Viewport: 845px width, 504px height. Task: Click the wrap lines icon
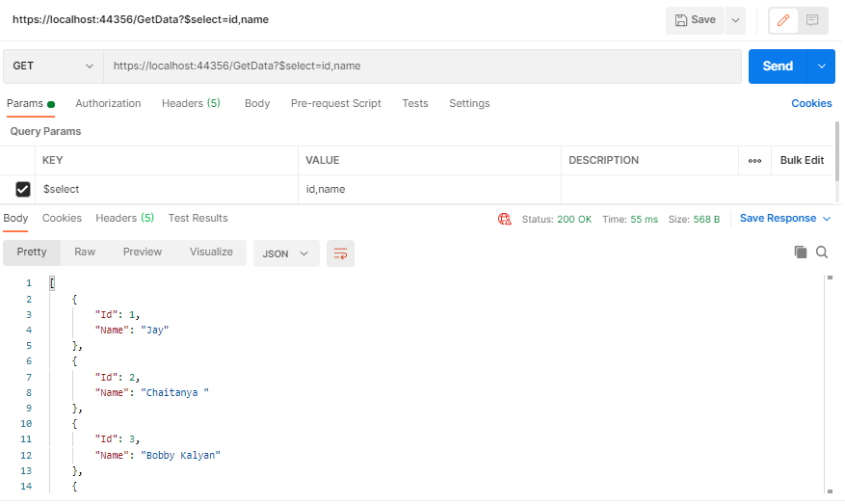pos(340,253)
